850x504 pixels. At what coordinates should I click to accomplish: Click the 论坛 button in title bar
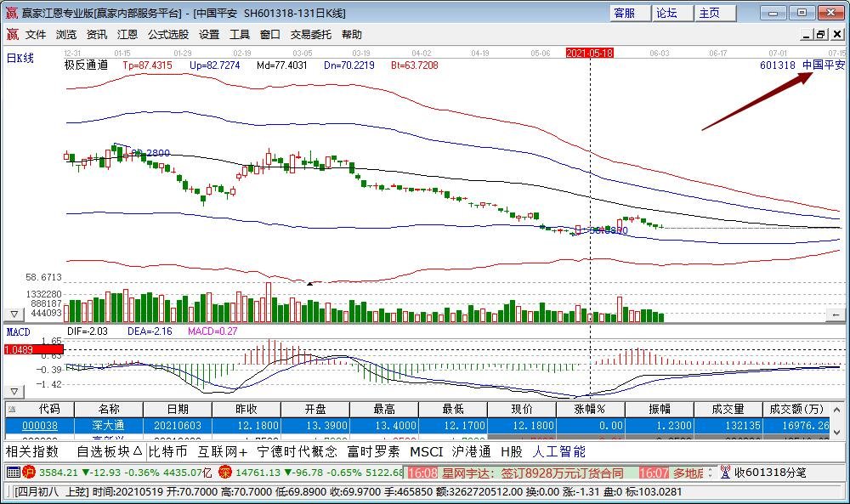672,13
